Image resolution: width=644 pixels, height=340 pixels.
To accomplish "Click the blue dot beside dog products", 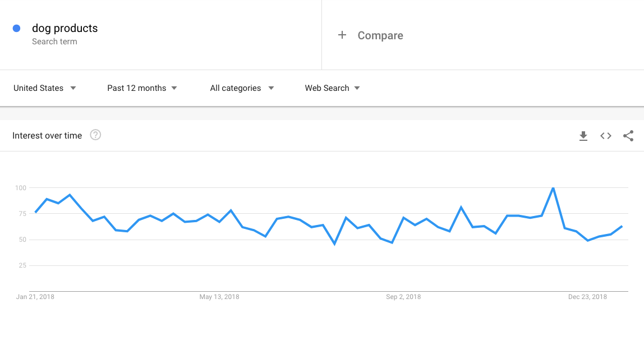I will tap(16, 28).
